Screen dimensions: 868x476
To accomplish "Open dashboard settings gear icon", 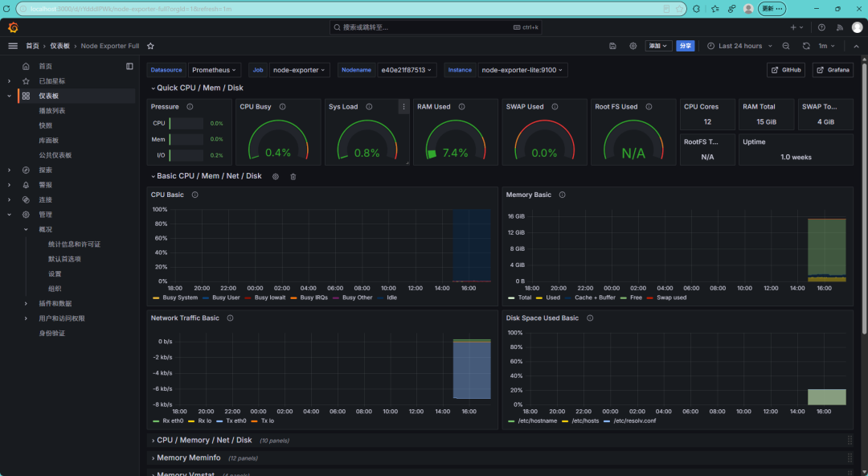I will coord(633,46).
